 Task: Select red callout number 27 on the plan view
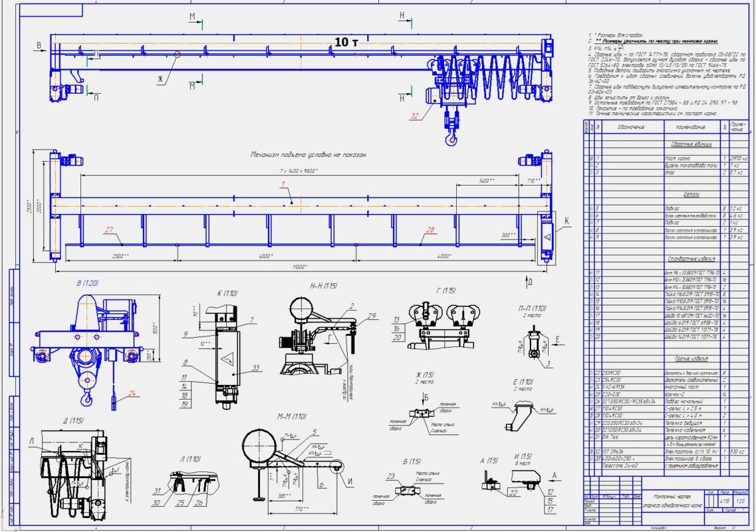pyautogui.click(x=109, y=229)
